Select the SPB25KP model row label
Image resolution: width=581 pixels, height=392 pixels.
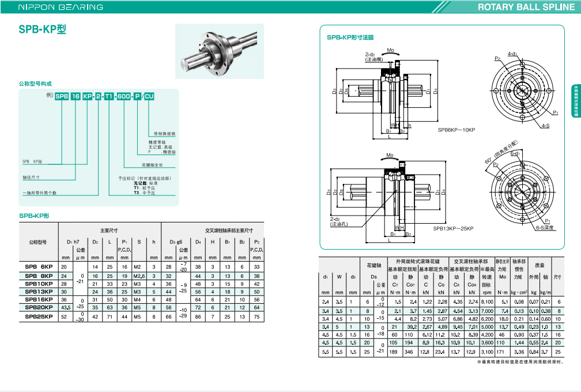click(x=39, y=317)
